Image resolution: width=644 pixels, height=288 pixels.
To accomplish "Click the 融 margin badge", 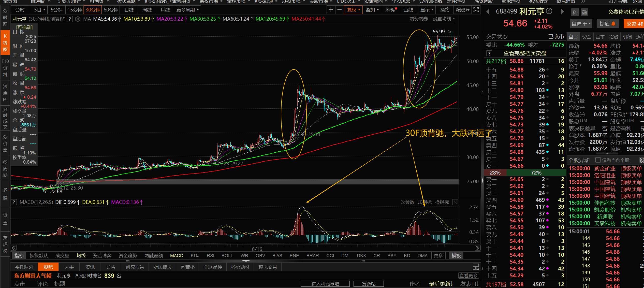I will coord(584,12).
